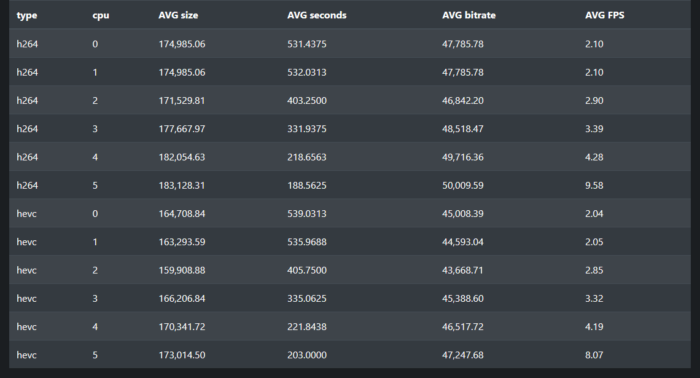Pick the AVG bitrate value 47,247.68
This screenshot has height=378, width=700.
coord(462,355)
